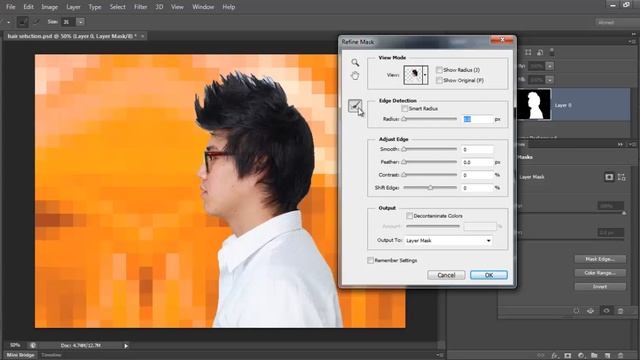Click the delete layer trash icon
The width and height of the screenshot is (640, 360).
(x=621, y=356)
